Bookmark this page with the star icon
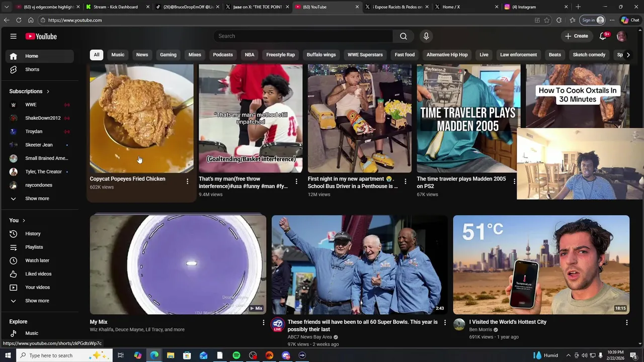 pos(547,20)
